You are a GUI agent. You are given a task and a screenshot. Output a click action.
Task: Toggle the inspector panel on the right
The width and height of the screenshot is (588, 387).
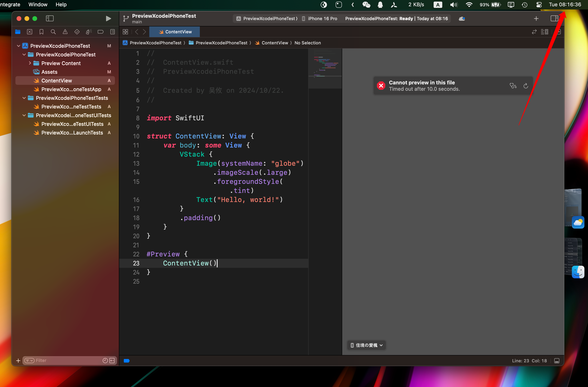click(x=554, y=19)
